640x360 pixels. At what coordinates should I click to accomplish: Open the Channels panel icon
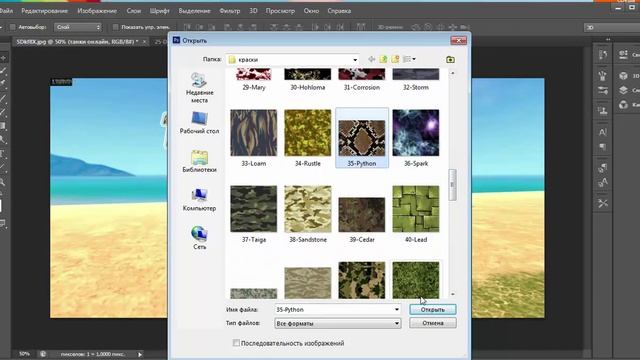(623, 105)
